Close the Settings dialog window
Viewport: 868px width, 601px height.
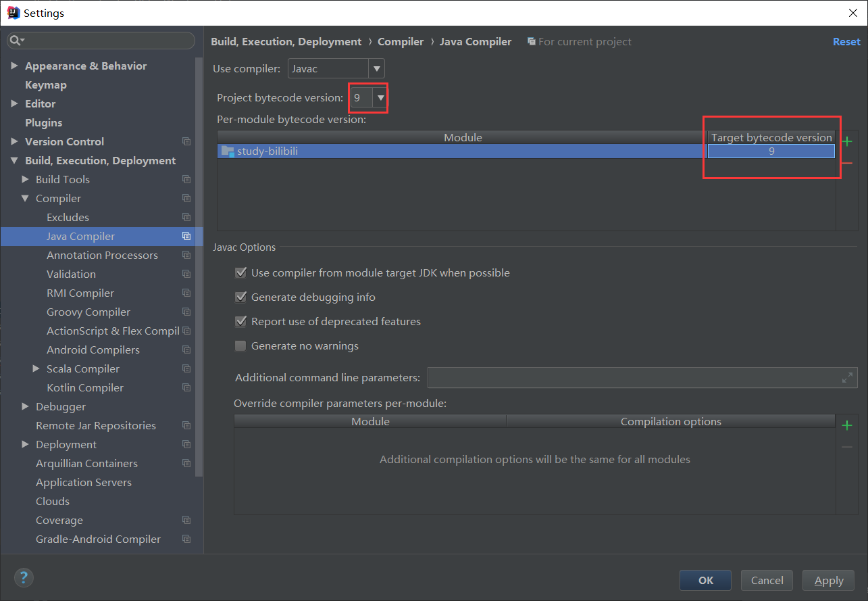point(853,13)
